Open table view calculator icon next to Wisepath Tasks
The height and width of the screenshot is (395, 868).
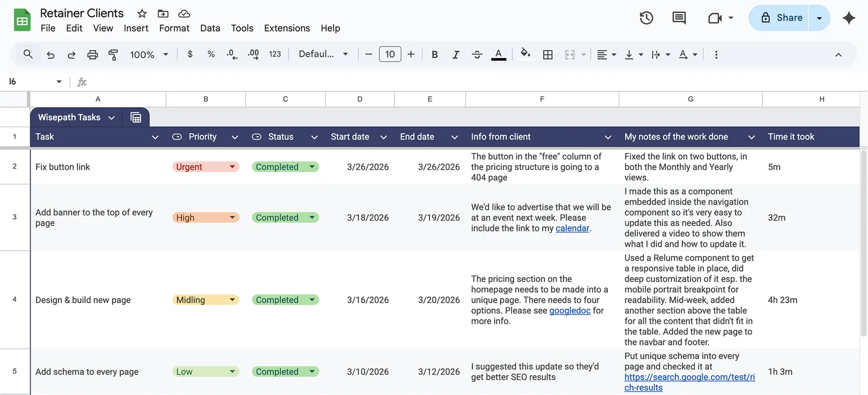(x=136, y=117)
